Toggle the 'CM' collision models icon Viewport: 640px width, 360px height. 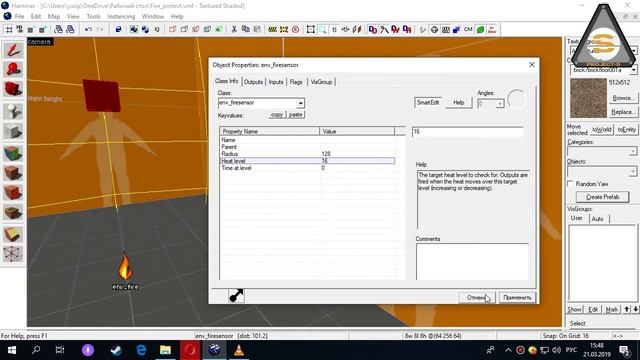[468, 29]
